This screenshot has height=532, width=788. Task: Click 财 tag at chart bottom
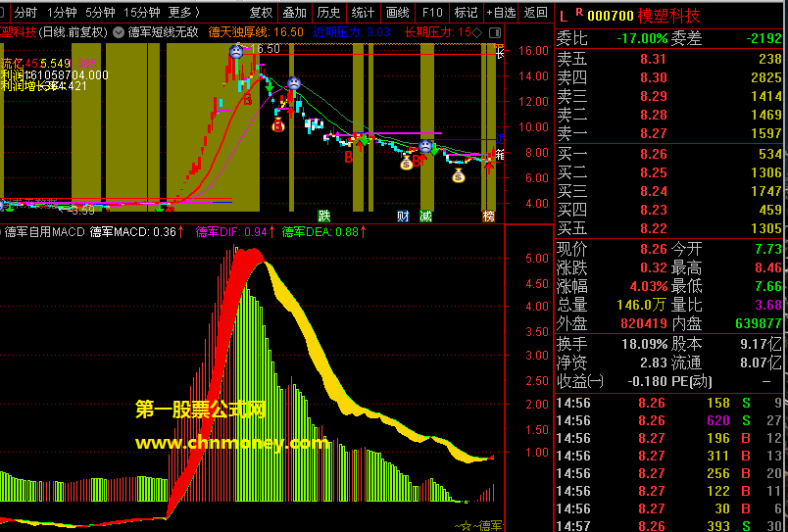coord(403,216)
